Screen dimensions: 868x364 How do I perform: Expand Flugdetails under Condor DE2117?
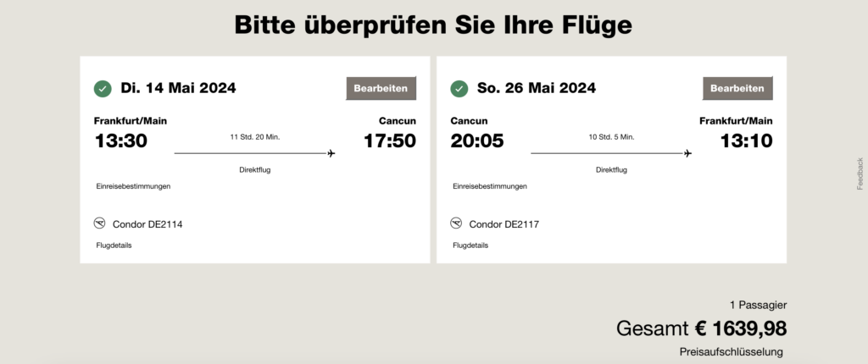(470, 245)
